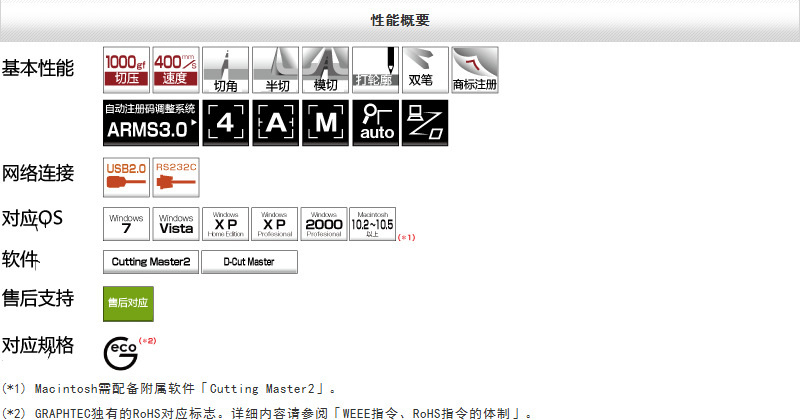Image resolution: width=800 pixels, height=420 pixels.
Task: Click the 对应规格 section label
Action: [x=38, y=345]
